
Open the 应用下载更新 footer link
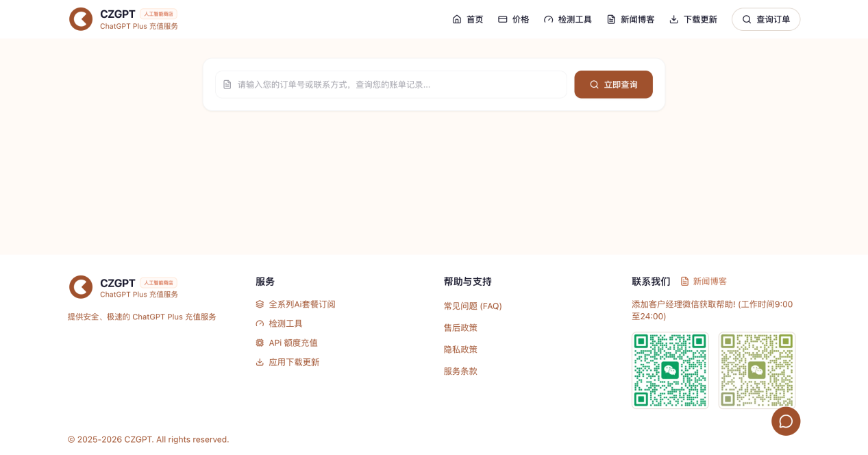pyautogui.click(x=287, y=362)
